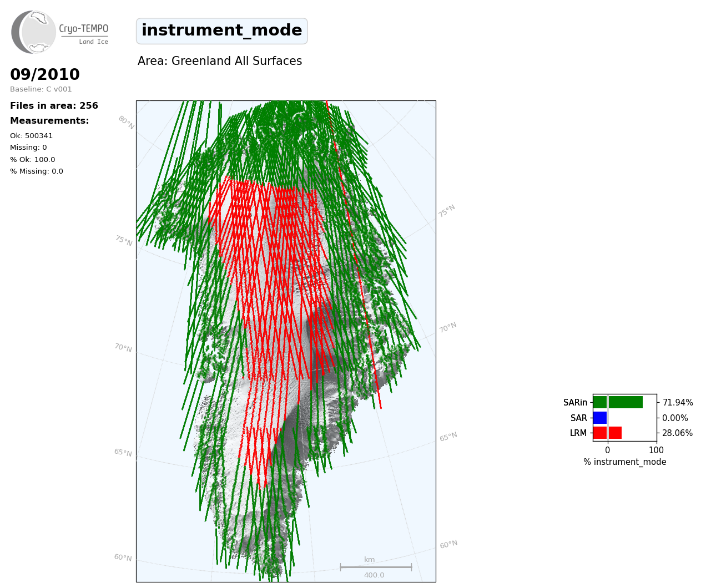The image size is (706, 588).
Task: Click the 65°N label left of map
Action: 123,453
